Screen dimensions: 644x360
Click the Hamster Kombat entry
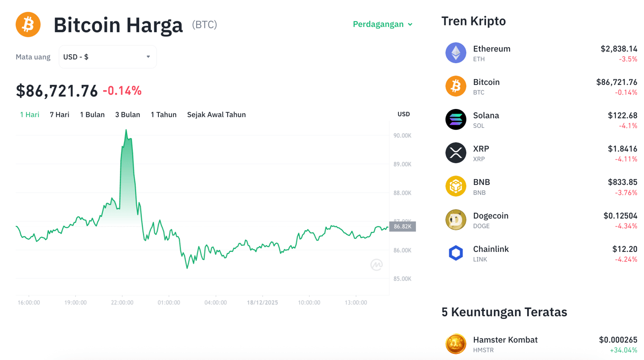coord(505,340)
